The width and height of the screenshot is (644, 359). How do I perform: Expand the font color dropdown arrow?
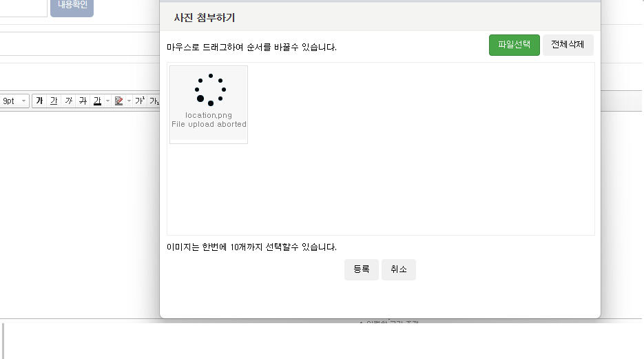[x=107, y=101]
